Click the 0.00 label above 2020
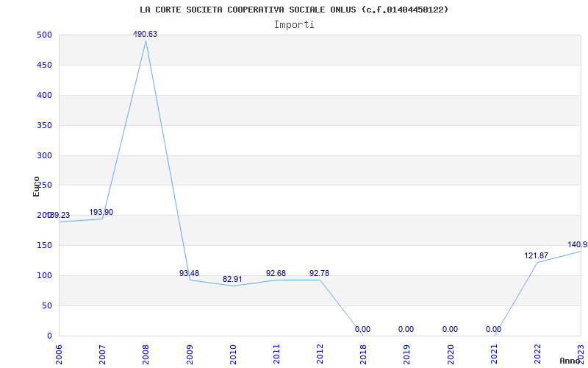The image size is (588, 368). 450,329
